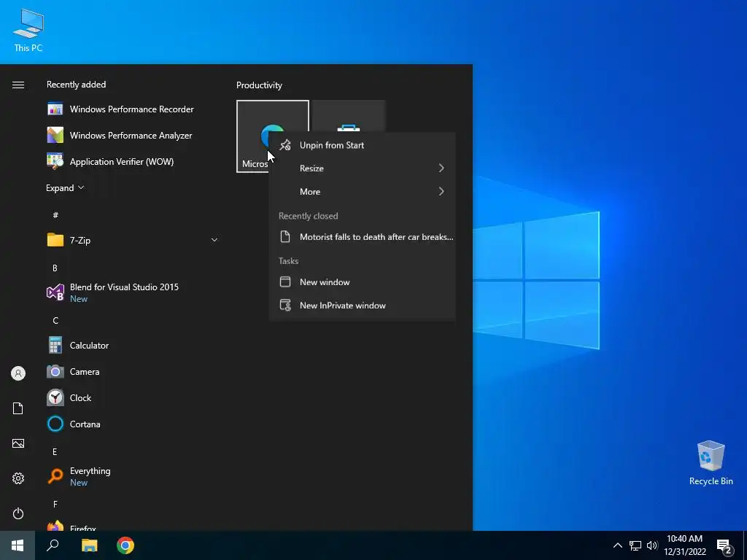Open taskbar Search
This screenshot has width=747, height=560.
pyautogui.click(x=53, y=545)
